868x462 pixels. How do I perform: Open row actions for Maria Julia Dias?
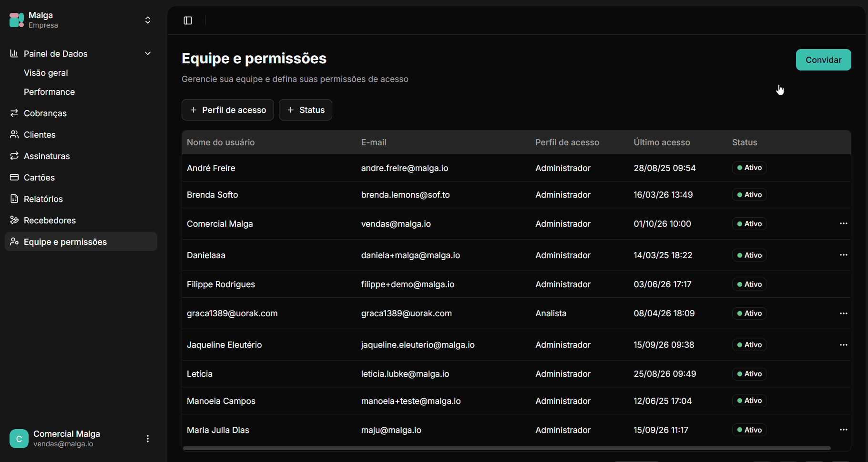point(843,430)
